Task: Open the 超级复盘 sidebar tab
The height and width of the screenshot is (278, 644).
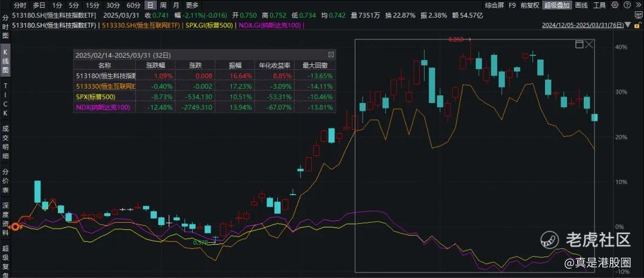Action: pyautogui.click(x=5, y=261)
